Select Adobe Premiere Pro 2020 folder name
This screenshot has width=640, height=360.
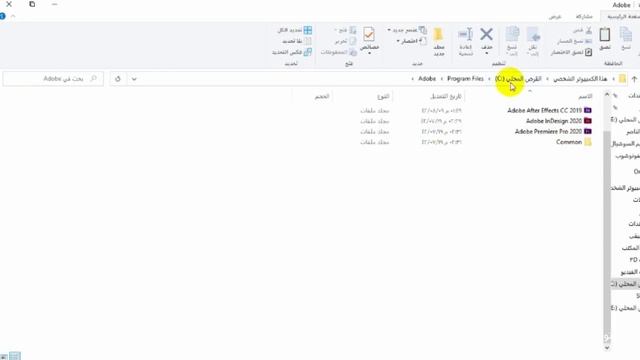point(548,131)
